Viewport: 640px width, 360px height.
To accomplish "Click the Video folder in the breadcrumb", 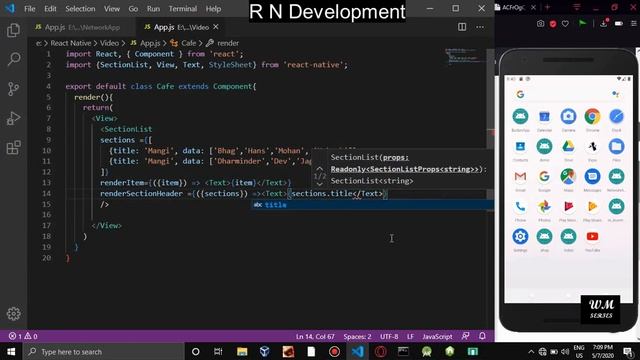I will pos(109,43).
